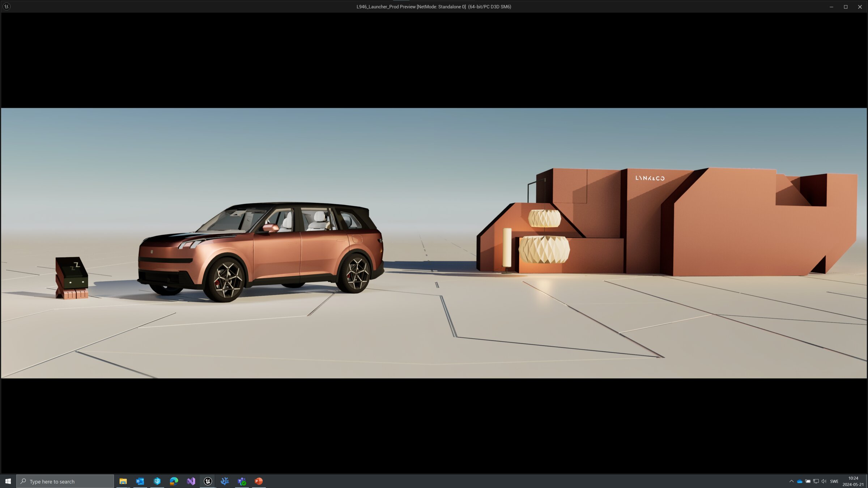The image size is (868, 488).
Task: Launch Microsoft Edge from the taskbar
Action: 174,481
